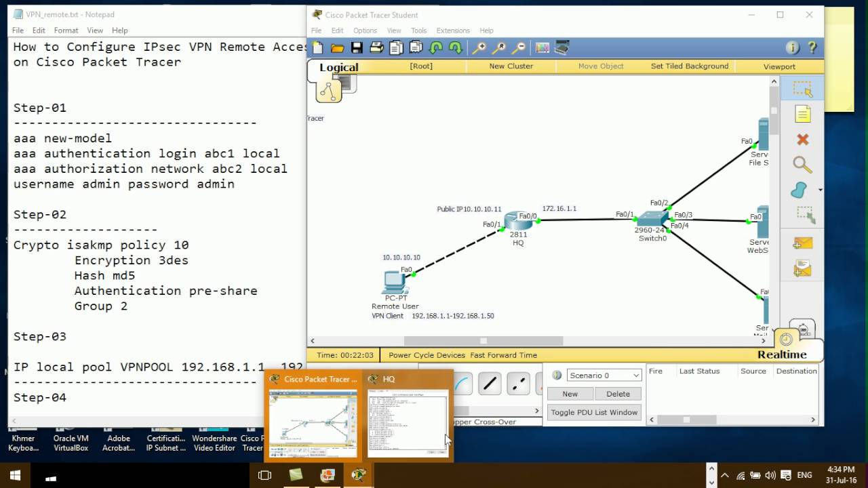Choose the Inspect magnifier tool
This screenshot has width=868, height=488.
[802, 165]
